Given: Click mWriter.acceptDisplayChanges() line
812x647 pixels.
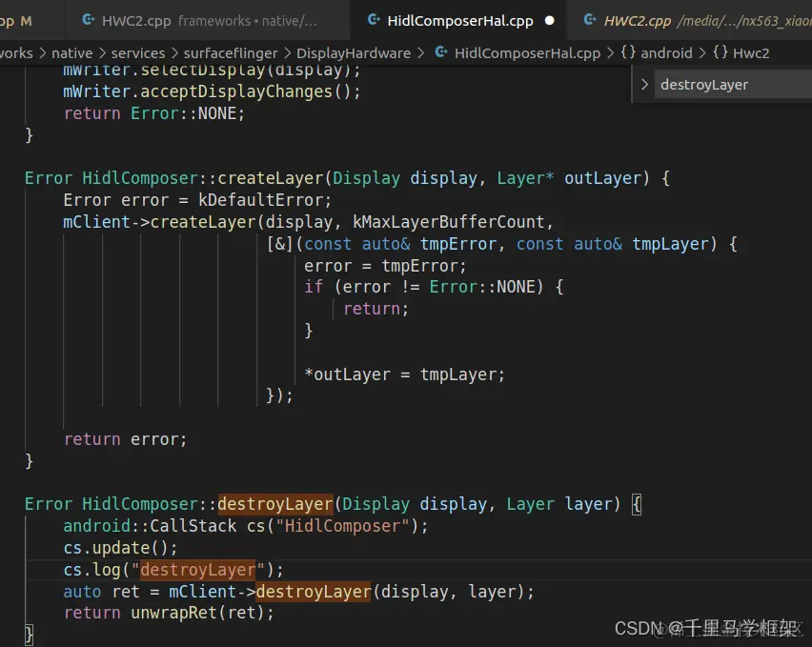Looking at the screenshot, I should 212,91.
